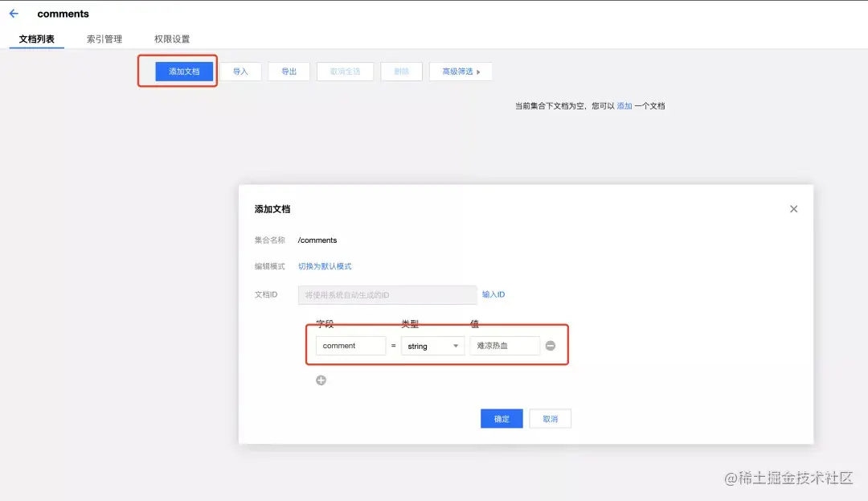Click the 导入 button
Image resolution: width=868 pixels, height=501 pixels.
pos(241,71)
